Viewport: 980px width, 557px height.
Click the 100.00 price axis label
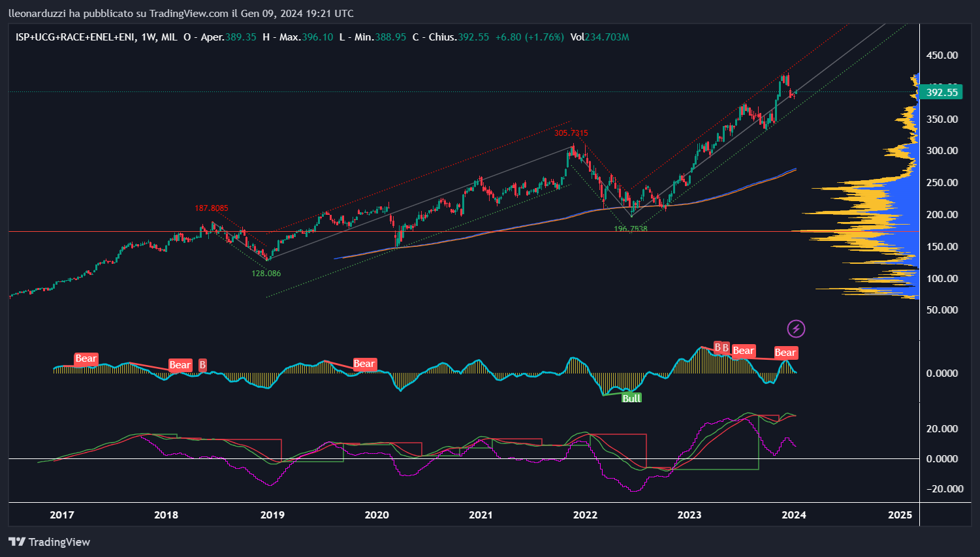click(x=942, y=279)
